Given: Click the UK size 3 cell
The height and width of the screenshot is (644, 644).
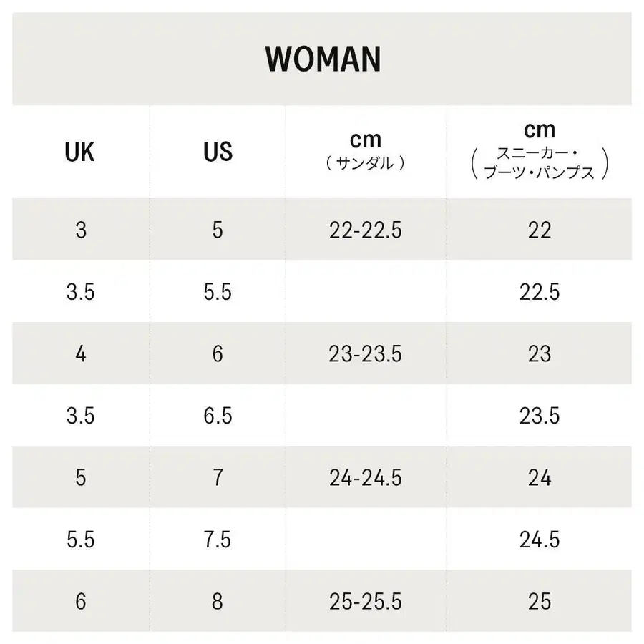Looking at the screenshot, I should pyautogui.click(x=80, y=230).
